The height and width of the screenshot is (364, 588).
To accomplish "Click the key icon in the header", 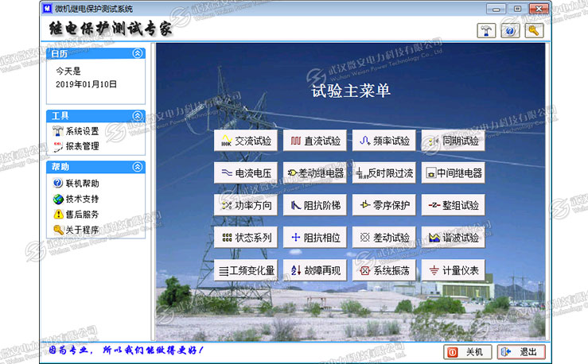I will [534, 31].
